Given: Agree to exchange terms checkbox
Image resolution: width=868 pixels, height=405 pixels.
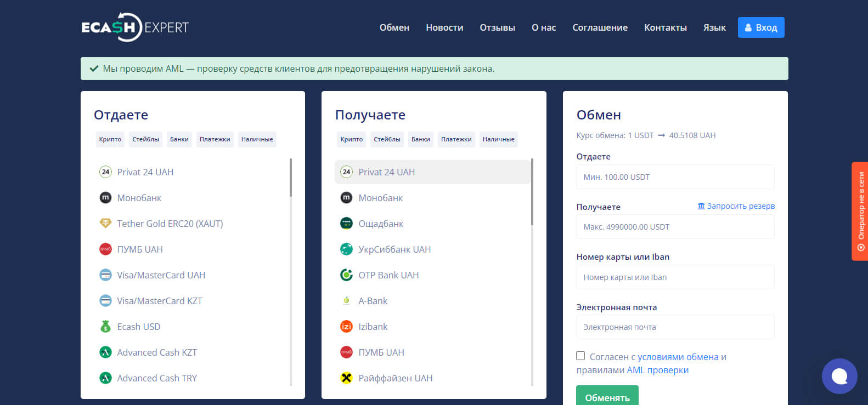Looking at the screenshot, I should tap(580, 356).
